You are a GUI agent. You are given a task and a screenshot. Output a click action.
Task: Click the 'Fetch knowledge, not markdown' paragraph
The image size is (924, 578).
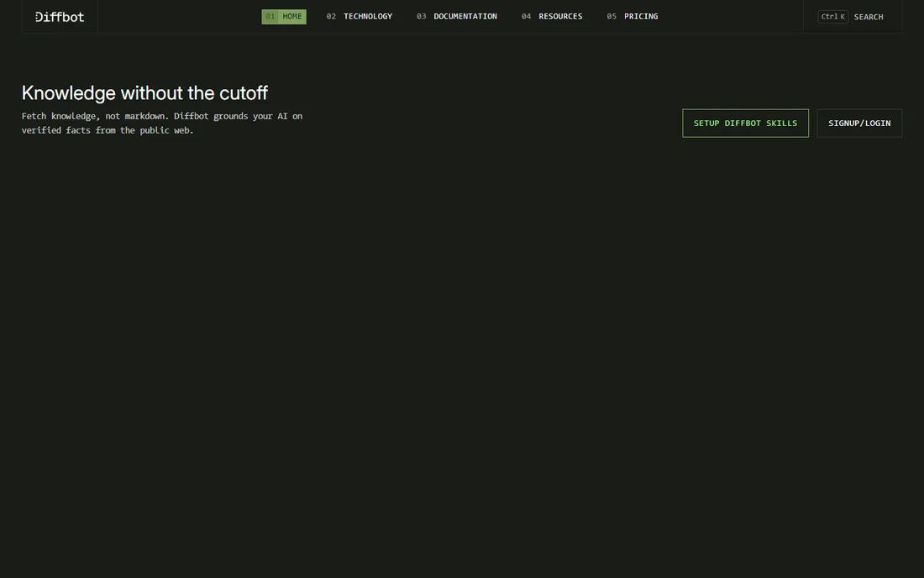click(x=162, y=123)
